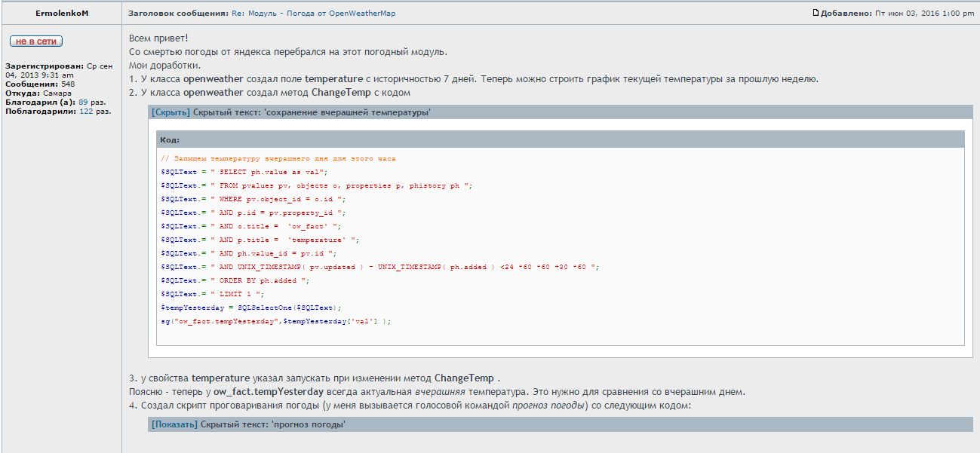Collapse the spoiler using the [Скрыть] toggle
Image resolution: width=980 pixels, height=453 pixels.
(x=171, y=112)
